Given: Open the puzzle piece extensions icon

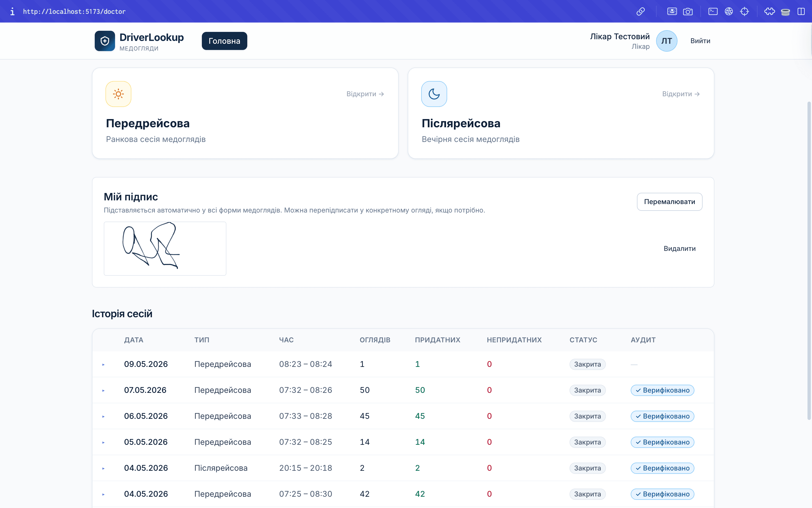Looking at the screenshot, I should [x=769, y=11].
